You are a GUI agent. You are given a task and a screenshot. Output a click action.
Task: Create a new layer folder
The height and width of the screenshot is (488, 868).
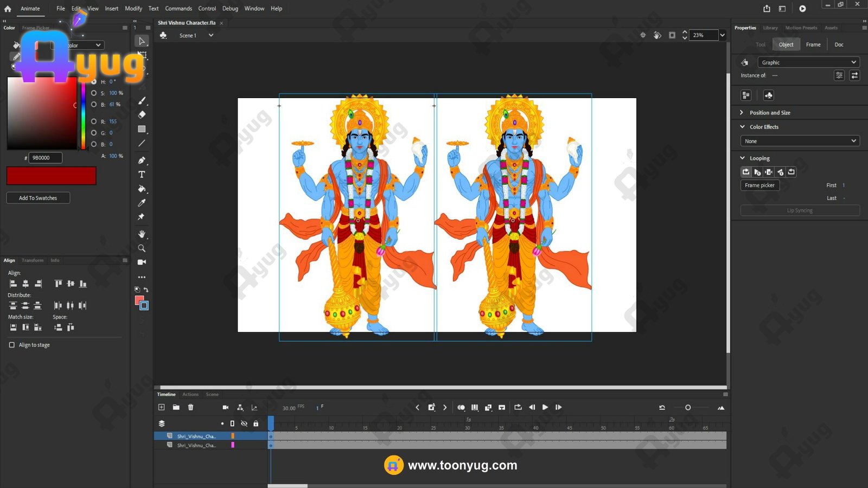click(176, 407)
